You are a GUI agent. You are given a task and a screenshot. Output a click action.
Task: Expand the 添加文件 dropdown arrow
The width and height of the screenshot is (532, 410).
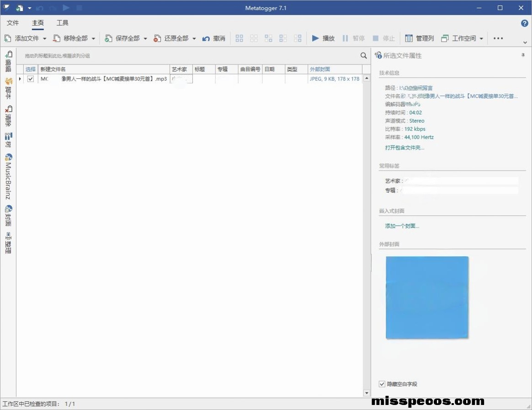coord(44,38)
